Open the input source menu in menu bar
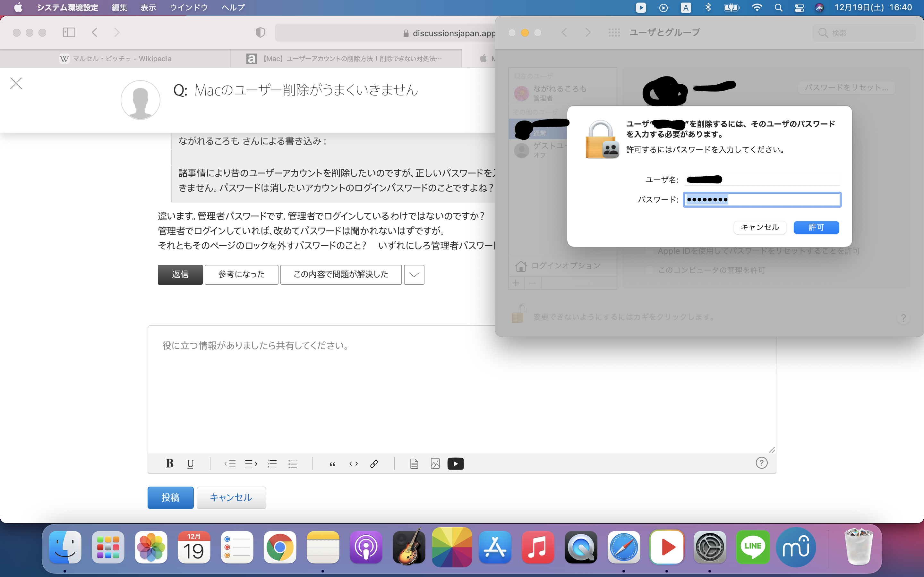 tap(686, 8)
